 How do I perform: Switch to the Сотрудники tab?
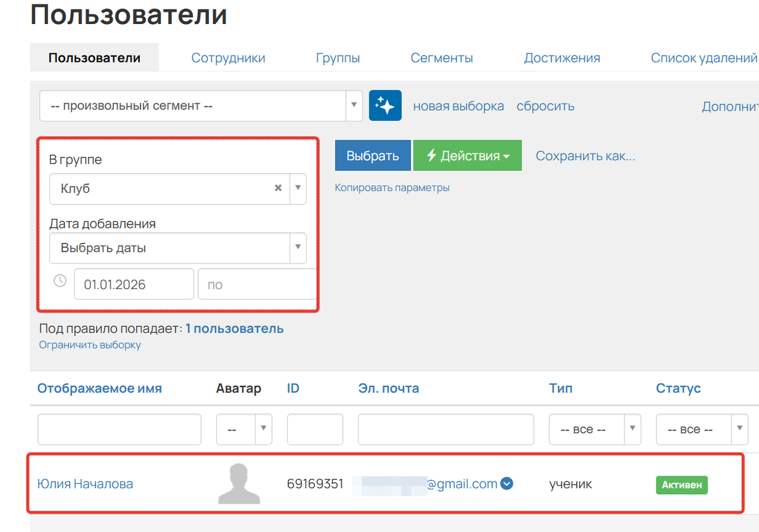pyautogui.click(x=228, y=58)
